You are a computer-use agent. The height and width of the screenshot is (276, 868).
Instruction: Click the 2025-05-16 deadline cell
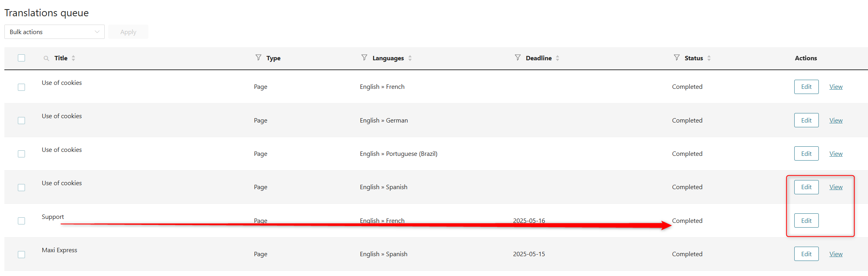coord(529,220)
